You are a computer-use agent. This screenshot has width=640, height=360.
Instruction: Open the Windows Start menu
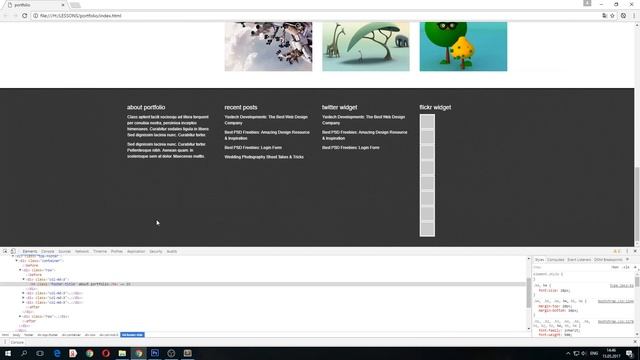[8, 353]
